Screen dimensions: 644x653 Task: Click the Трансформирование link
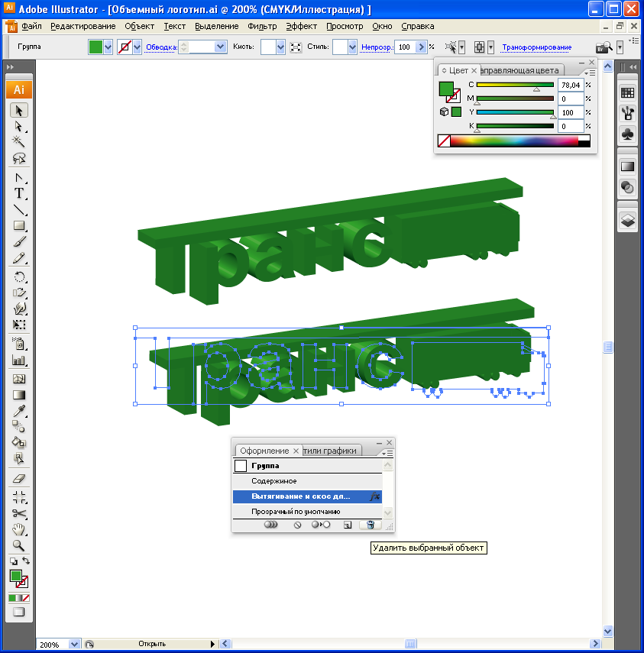[536, 47]
